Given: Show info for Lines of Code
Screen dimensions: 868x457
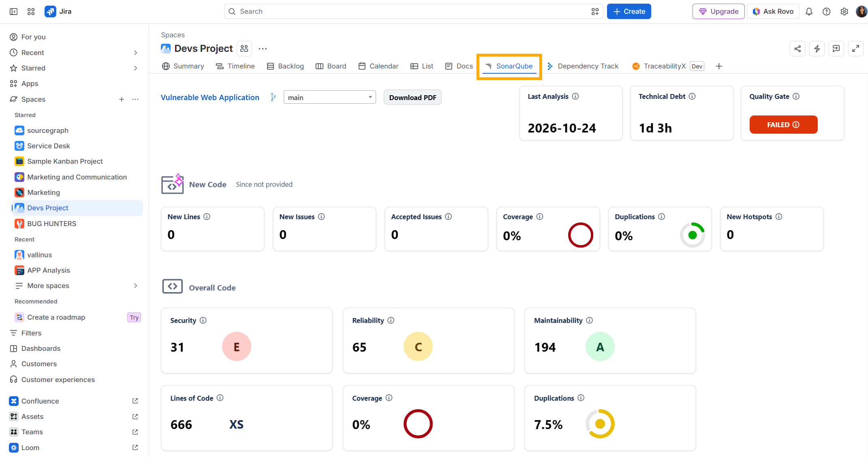Looking at the screenshot, I should pos(220,398).
